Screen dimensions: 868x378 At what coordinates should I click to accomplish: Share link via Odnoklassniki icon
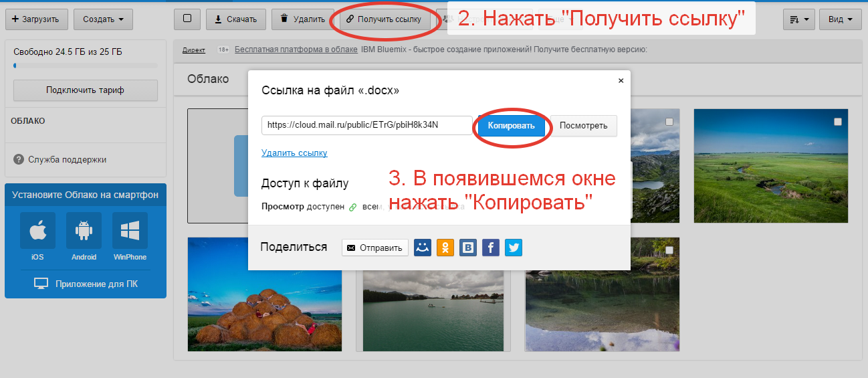pyautogui.click(x=445, y=248)
